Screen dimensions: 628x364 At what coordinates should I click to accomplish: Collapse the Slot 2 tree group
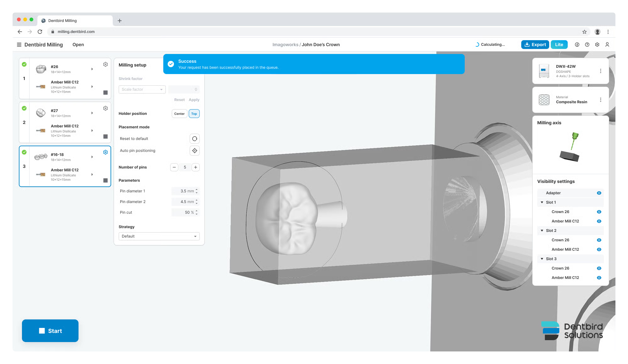click(x=542, y=231)
